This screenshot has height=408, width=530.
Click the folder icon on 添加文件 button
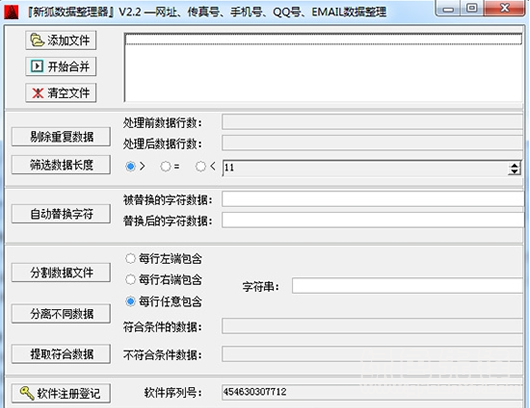(37, 41)
